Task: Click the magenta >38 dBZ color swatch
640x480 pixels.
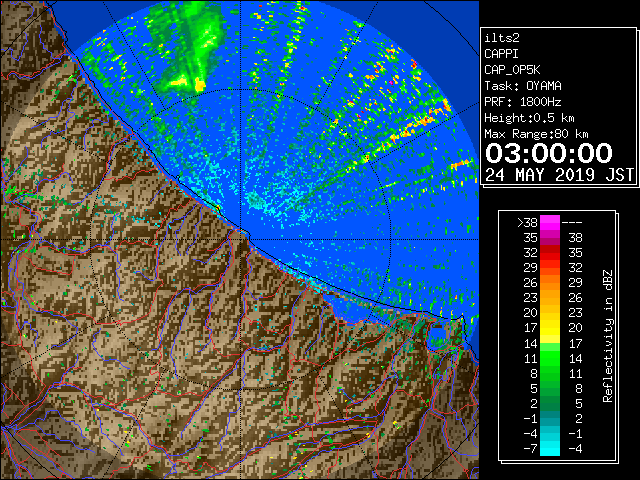Action: pos(550,223)
